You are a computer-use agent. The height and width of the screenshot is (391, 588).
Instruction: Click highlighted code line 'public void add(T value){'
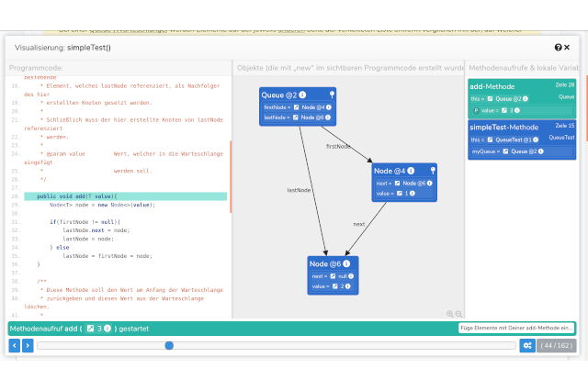point(125,196)
